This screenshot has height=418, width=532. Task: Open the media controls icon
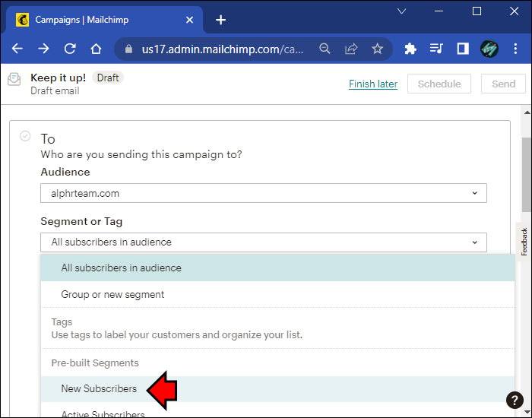point(436,49)
